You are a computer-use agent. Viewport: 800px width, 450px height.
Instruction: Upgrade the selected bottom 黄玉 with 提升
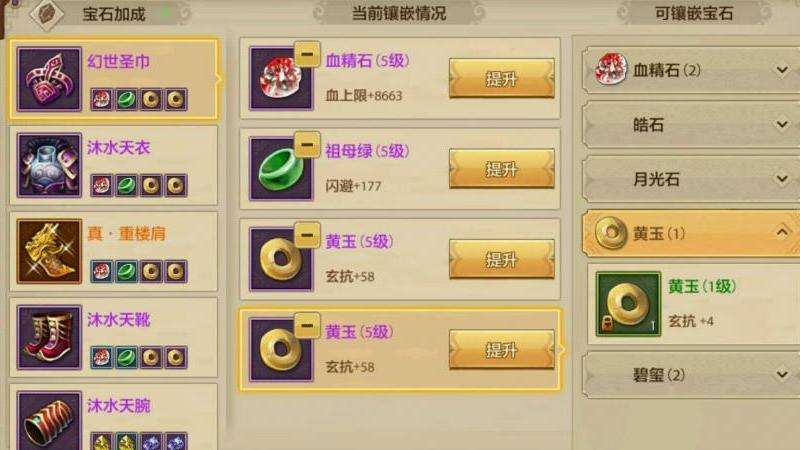[502, 349]
